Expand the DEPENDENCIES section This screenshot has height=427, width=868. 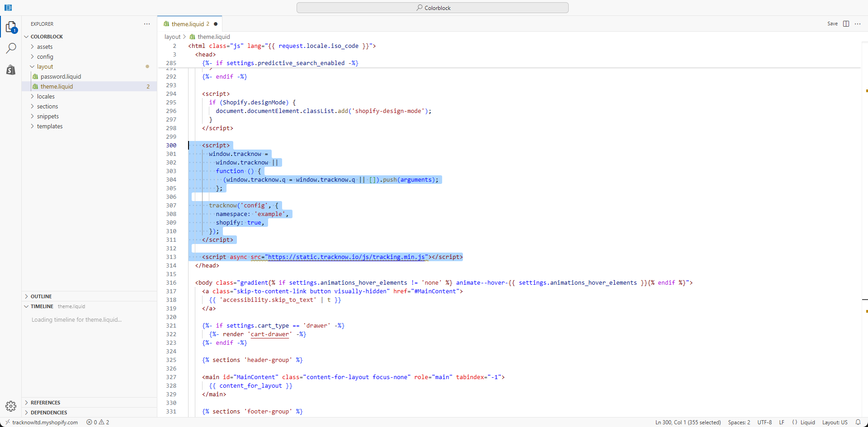(48, 413)
